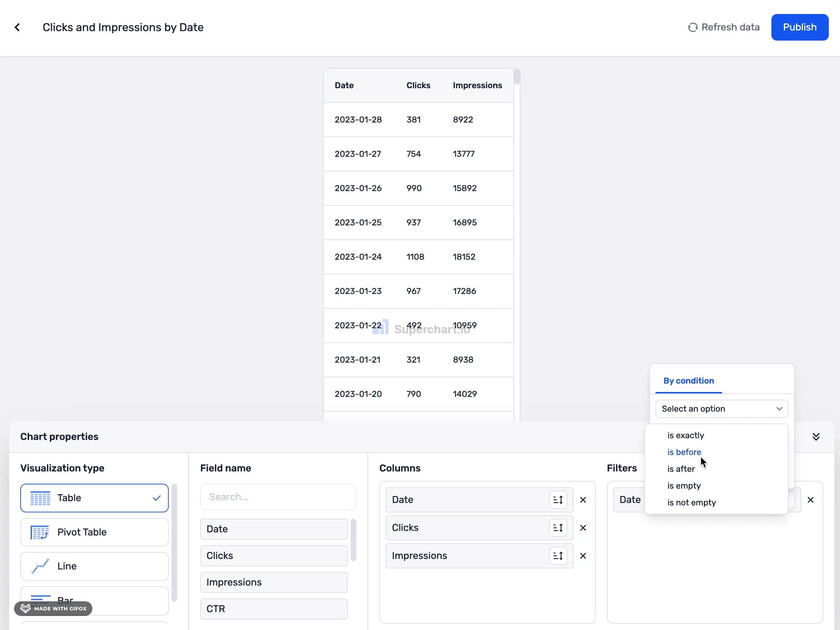Select the CTR field in Field name list
The width and height of the screenshot is (840, 630).
tap(273, 608)
